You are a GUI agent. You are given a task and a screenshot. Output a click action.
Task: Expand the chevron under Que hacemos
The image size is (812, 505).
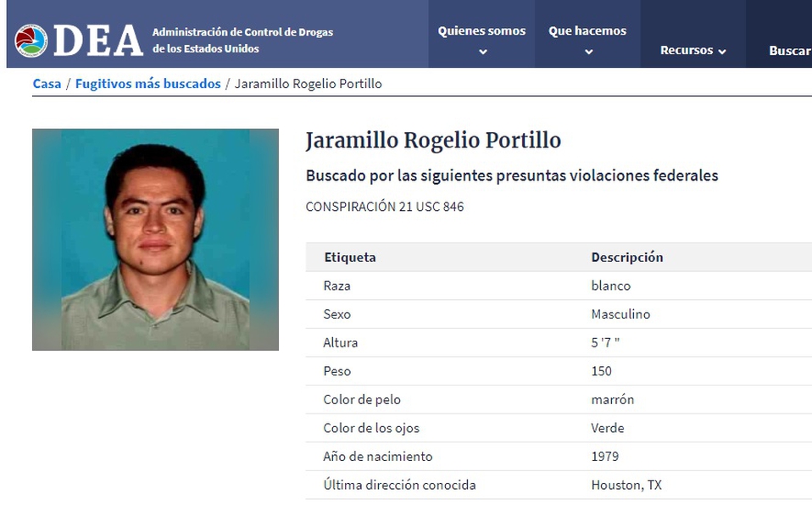click(588, 52)
